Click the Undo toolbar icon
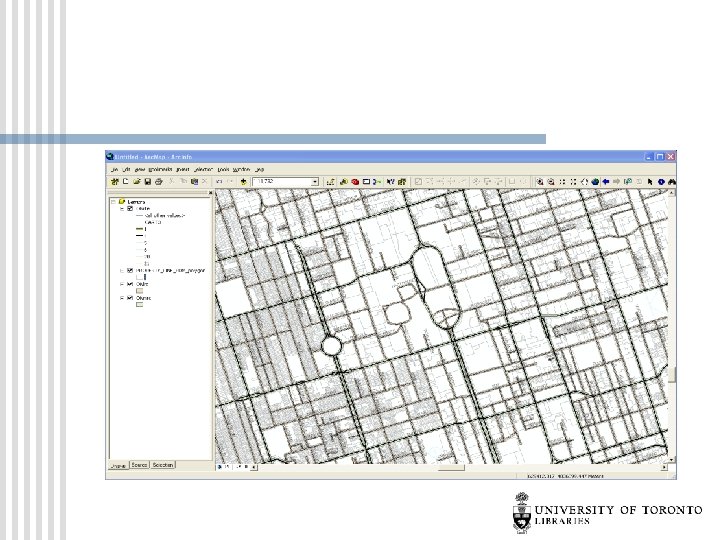720x540 pixels. point(219,182)
